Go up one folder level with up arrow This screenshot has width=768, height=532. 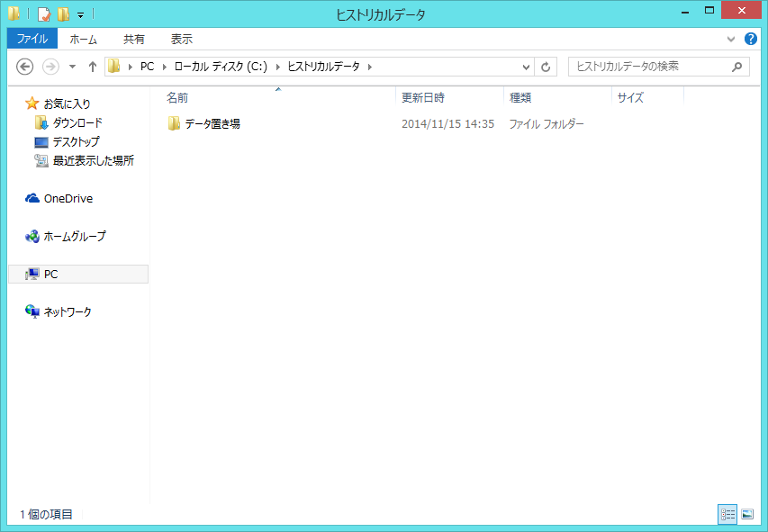click(x=92, y=67)
